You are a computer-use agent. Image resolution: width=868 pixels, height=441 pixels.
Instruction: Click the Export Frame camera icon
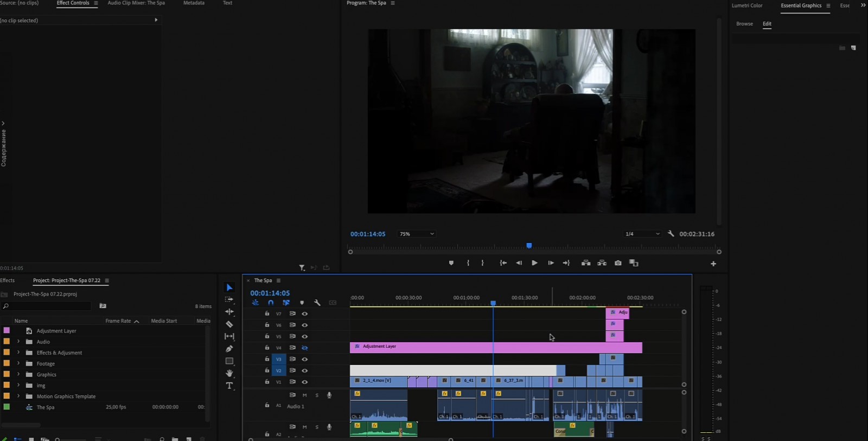618,263
